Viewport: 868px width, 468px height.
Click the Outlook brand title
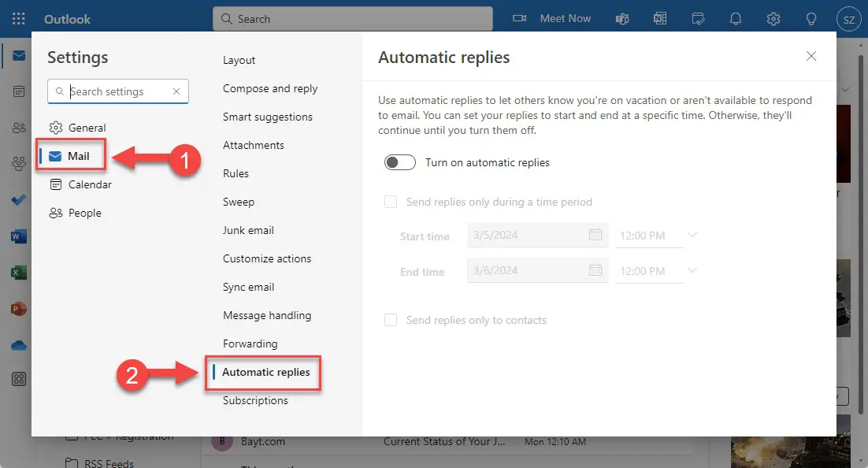[67, 20]
